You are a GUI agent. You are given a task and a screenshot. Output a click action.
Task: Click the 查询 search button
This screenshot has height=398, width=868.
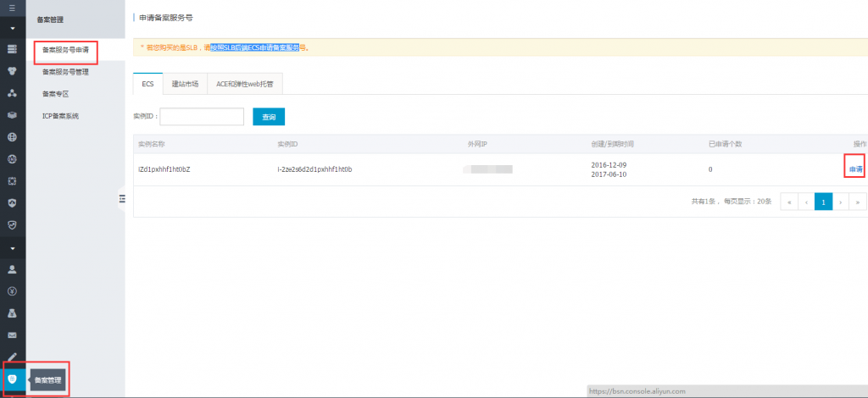coord(269,117)
